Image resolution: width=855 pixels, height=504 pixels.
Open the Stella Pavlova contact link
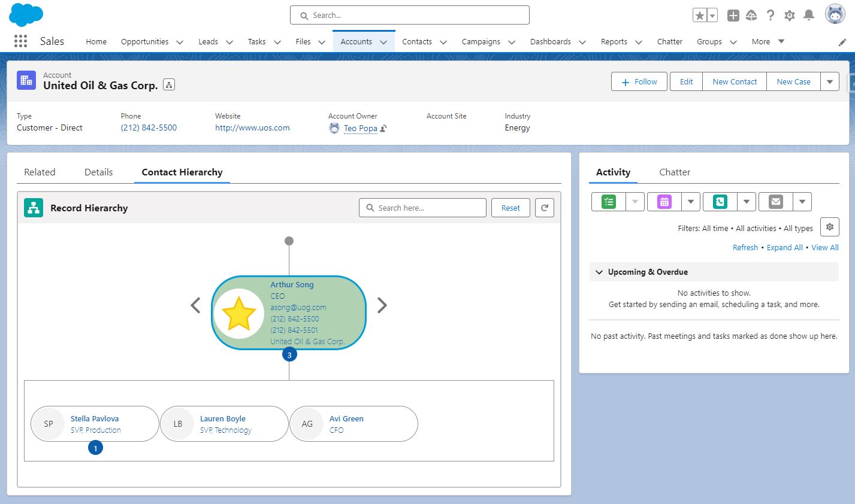click(x=95, y=418)
